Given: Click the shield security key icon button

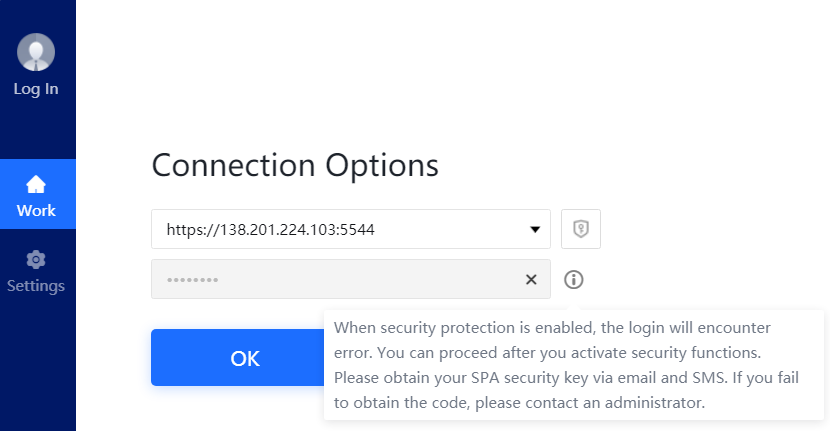Looking at the screenshot, I should click(581, 229).
